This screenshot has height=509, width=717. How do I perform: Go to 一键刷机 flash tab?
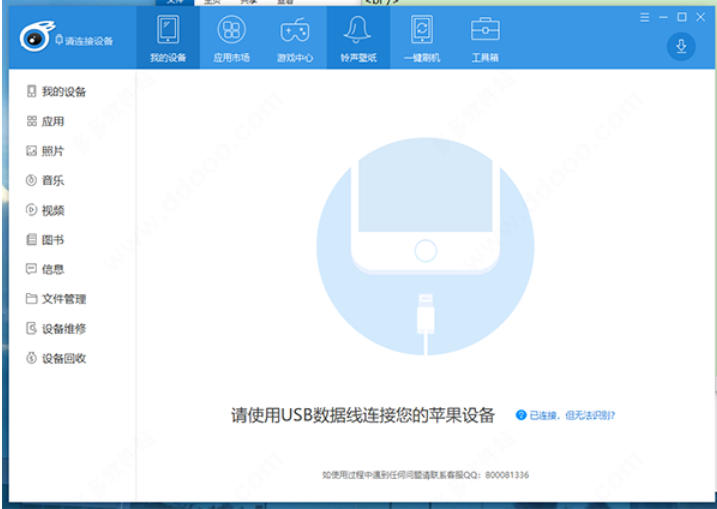coord(422,38)
